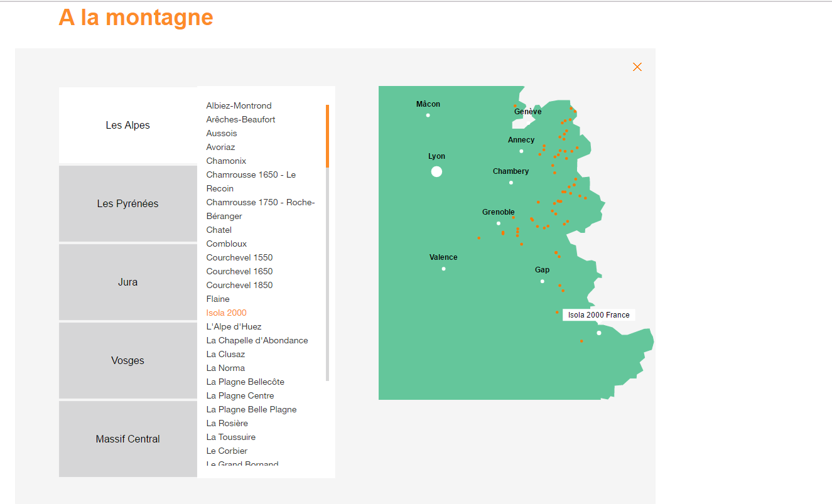
Task: Click the large Lyon city marker
Action: [x=436, y=172]
